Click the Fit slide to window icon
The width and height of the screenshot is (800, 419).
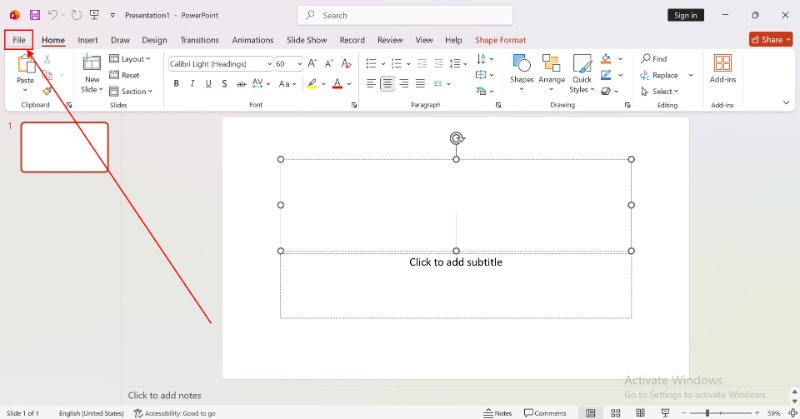(790, 413)
